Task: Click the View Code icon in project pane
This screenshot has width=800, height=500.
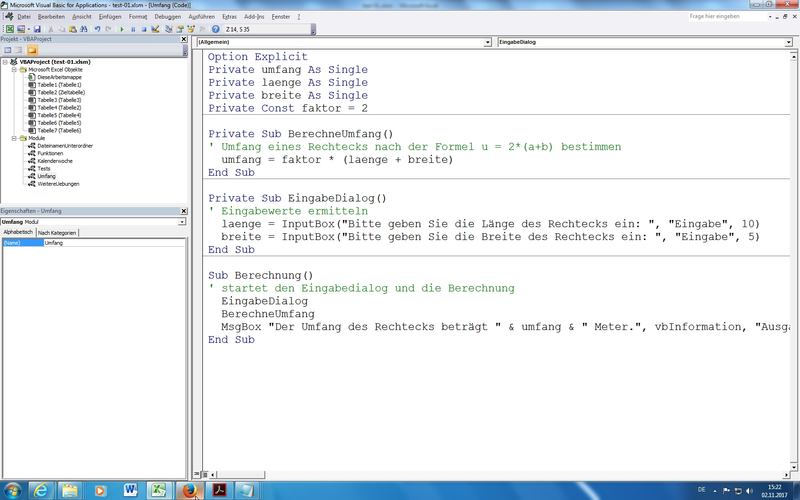Action: click(8, 49)
